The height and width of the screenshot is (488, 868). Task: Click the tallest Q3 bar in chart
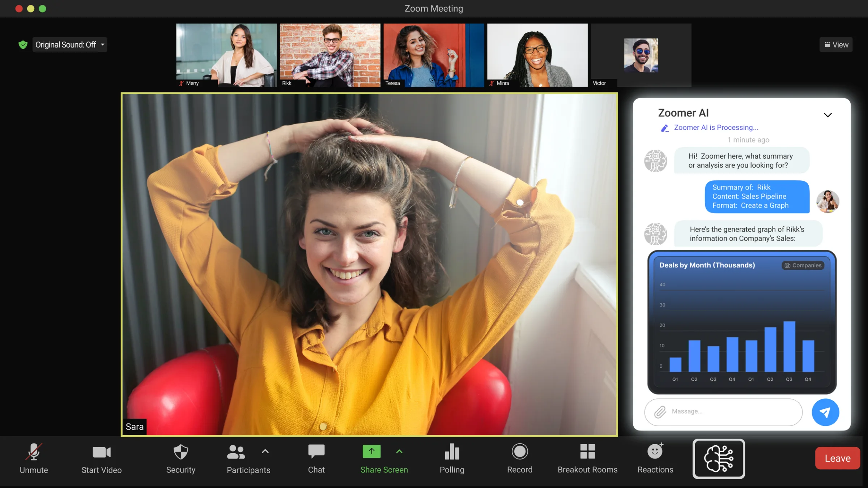(x=789, y=346)
